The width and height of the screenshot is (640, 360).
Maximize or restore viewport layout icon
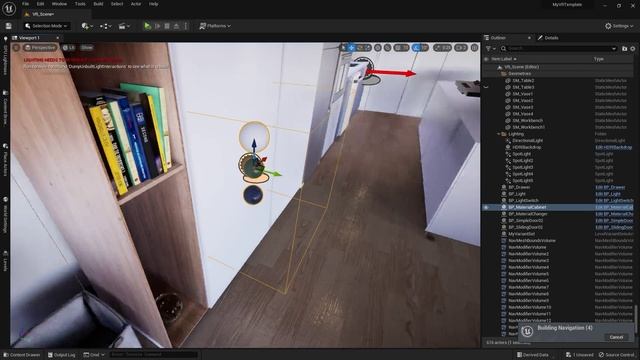[x=474, y=48]
